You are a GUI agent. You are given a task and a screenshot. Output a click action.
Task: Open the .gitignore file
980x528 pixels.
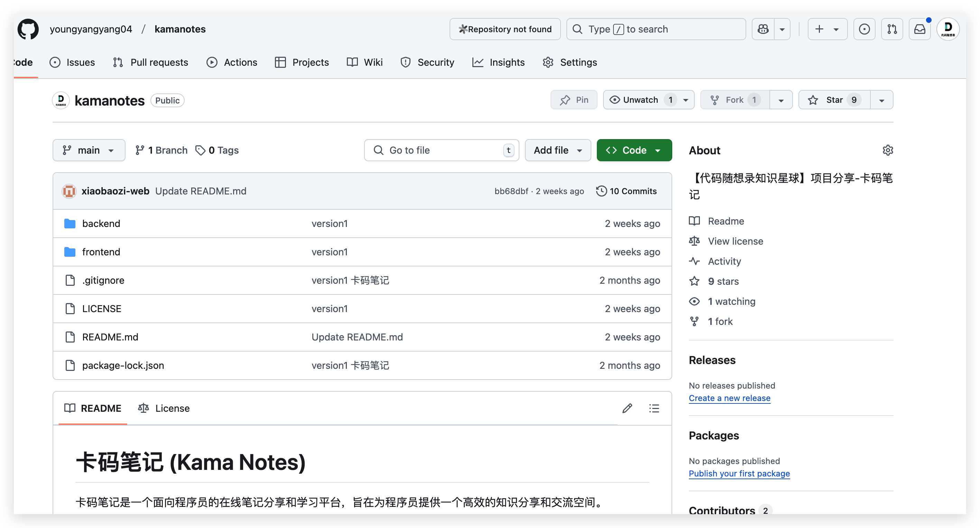pyautogui.click(x=103, y=280)
